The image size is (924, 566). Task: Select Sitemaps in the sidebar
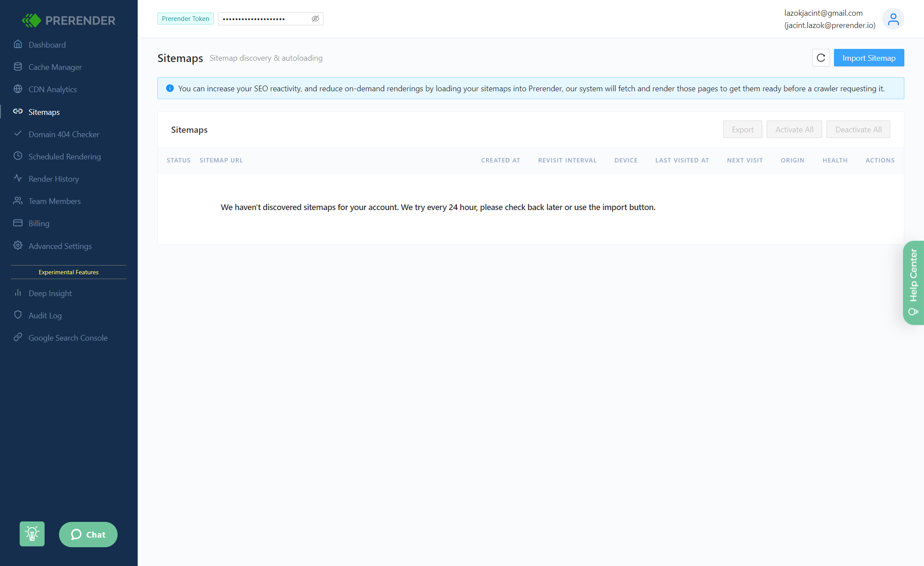(x=44, y=112)
